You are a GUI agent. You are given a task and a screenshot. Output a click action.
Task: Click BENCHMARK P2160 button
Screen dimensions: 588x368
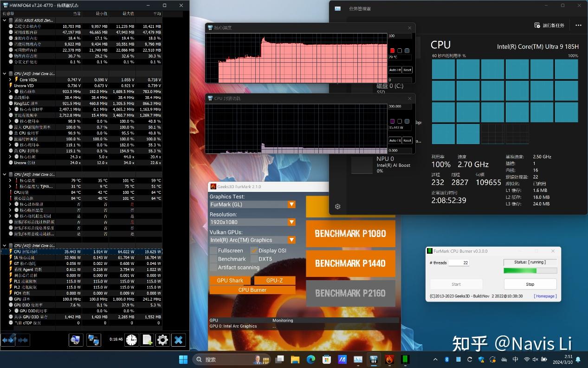point(350,293)
